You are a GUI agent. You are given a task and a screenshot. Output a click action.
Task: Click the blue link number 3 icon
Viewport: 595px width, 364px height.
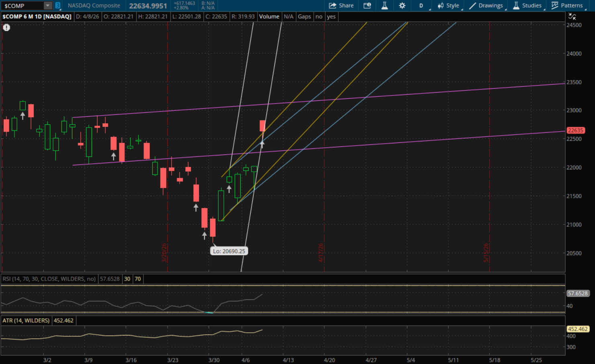57,6
